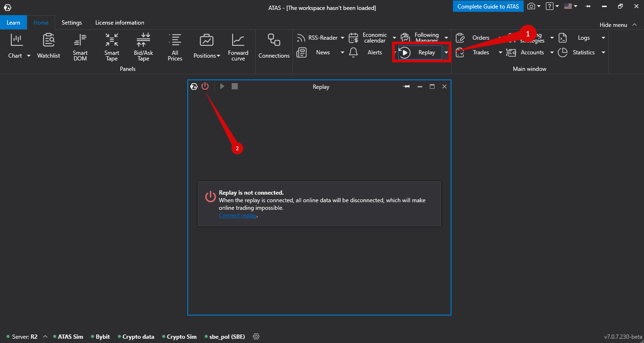Click the Connect replay link
Image resolution: width=644 pixels, height=343 pixels.
click(237, 215)
